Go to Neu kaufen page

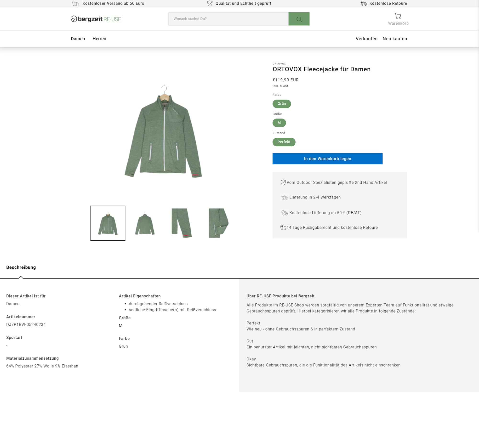[x=395, y=39]
